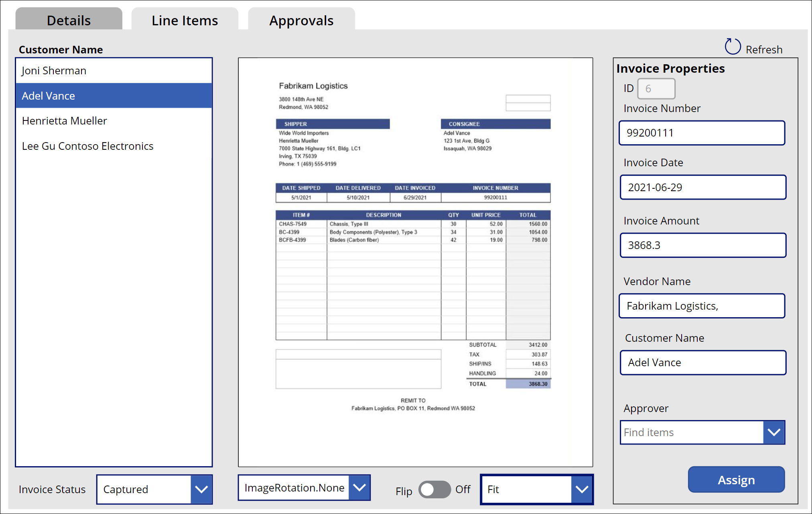
Task: Click the Vendor Name input field
Action: click(x=702, y=306)
